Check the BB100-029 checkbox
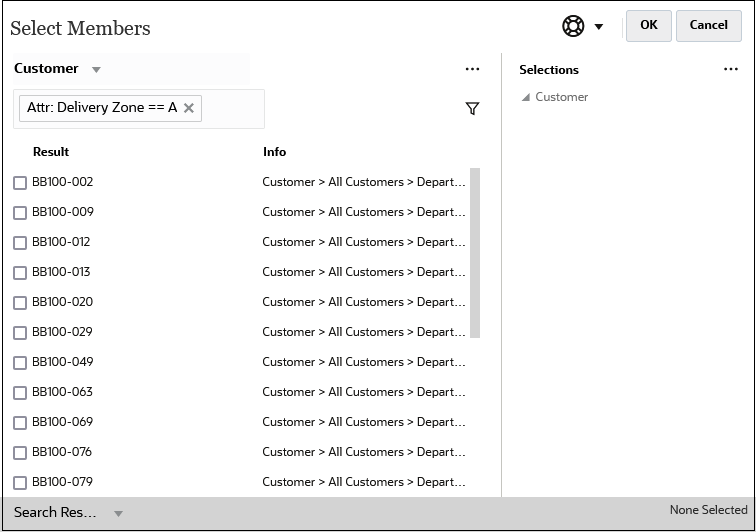Viewport: 756px width, 532px height. pyautogui.click(x=20, y=332)
